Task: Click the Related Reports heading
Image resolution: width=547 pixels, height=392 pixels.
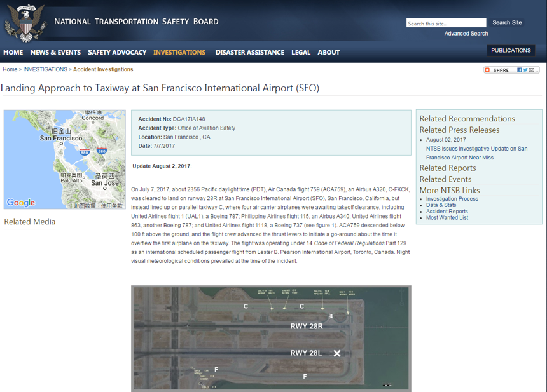Action: (448, 168)
